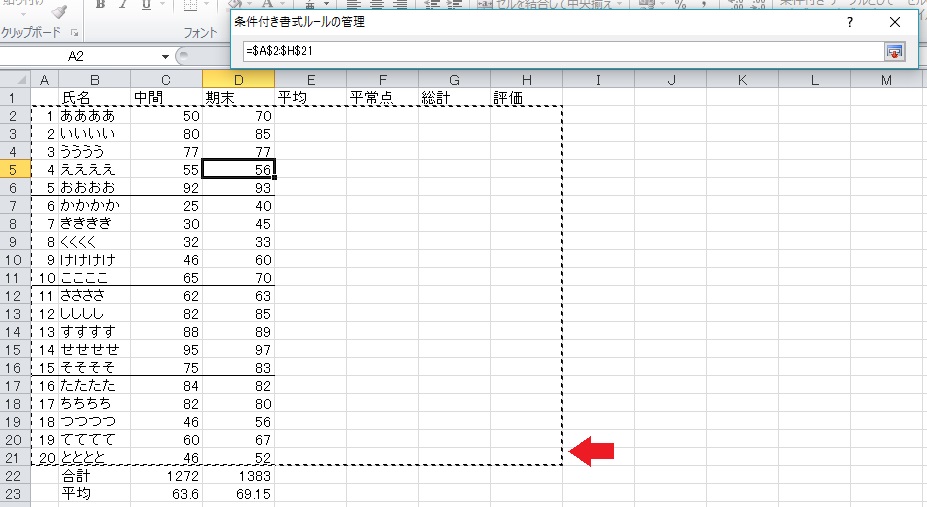Click midterm score 25 for かかかか
Screen dimensions: 927x507
166,206
